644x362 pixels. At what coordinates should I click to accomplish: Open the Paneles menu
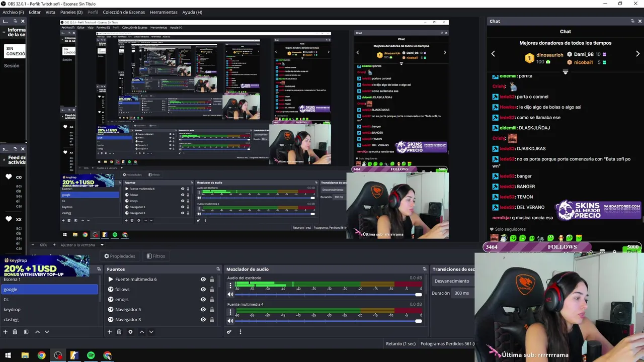coord(71,12)
